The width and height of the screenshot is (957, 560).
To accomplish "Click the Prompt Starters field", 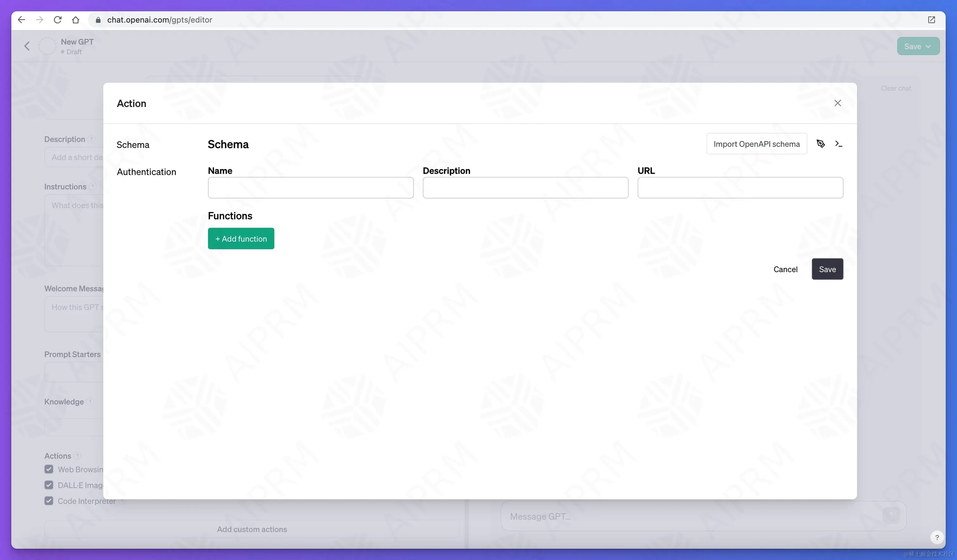I will (74, 372).
